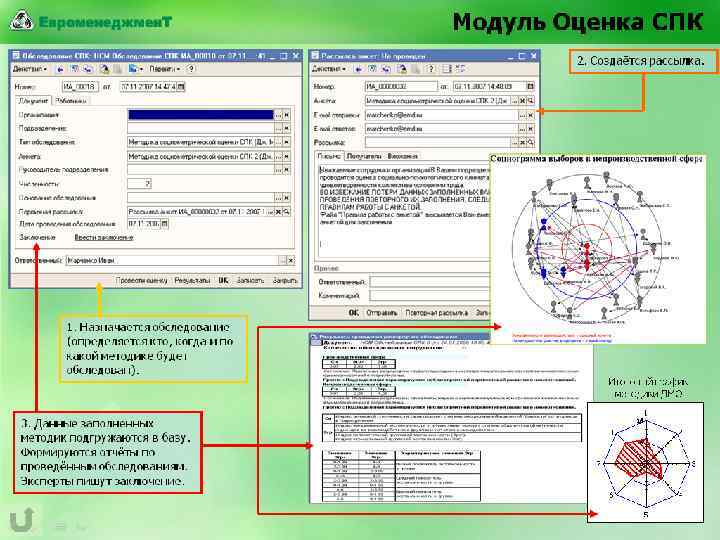720x540 pixels.
Task: Clear E-mail отправки field with X
Action: [531, 115]
